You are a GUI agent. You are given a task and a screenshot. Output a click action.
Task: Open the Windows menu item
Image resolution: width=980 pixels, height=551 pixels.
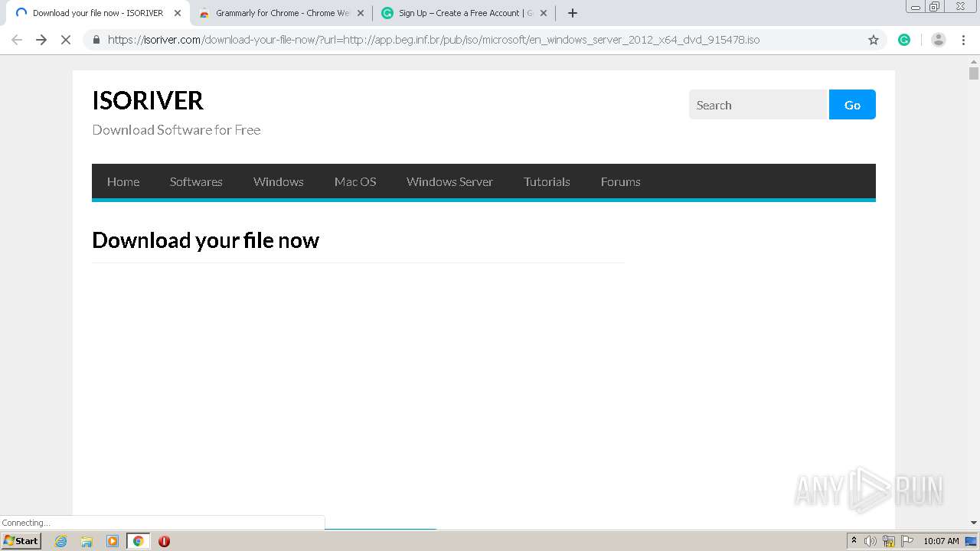coord(279,181)
